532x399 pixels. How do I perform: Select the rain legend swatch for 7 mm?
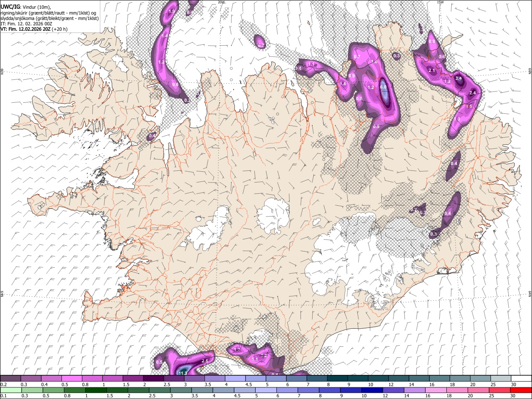tap(308, 390)
